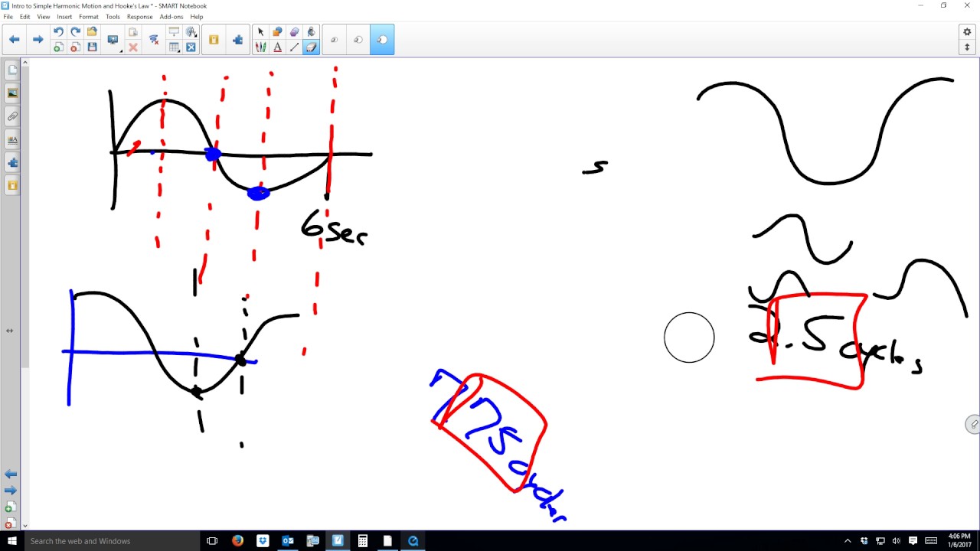This screenshot has width=980, height=551.
Task: Open the Insert menu
Action: (64, 17)
